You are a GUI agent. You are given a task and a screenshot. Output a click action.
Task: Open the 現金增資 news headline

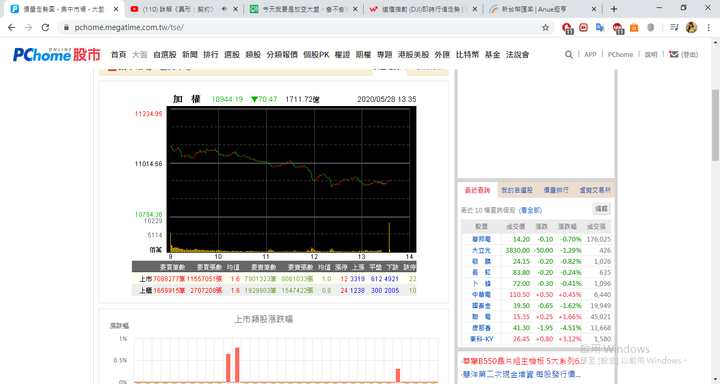click(521, 374)
